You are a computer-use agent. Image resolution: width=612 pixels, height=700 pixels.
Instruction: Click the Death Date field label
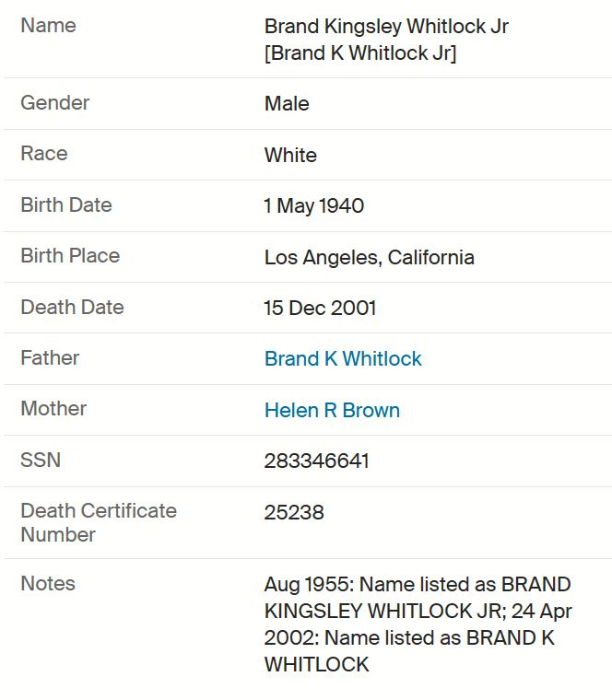[73, 307]
